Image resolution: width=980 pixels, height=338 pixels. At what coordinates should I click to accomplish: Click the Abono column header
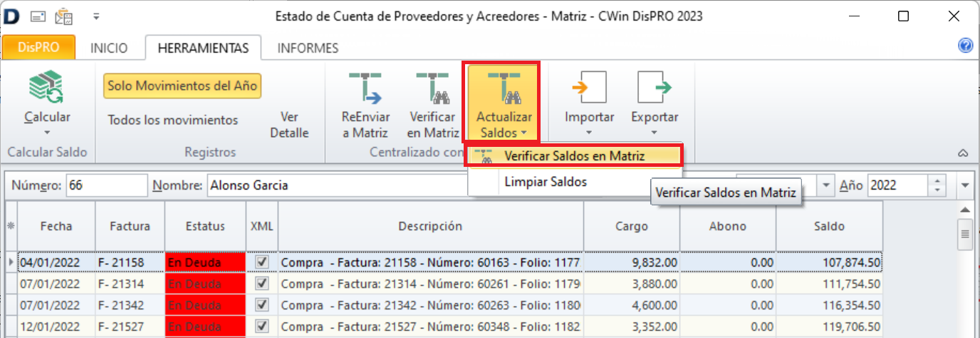(x=728, y=226)
